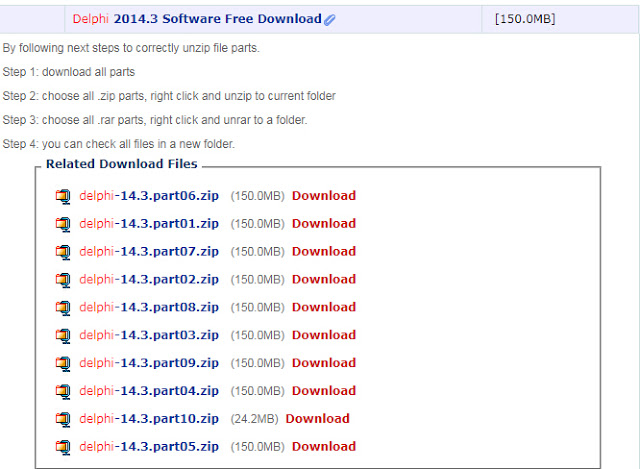Click the [150.0MB] size cell in header
This screenshot has height=469, width=640.
[x=525, y=19]
